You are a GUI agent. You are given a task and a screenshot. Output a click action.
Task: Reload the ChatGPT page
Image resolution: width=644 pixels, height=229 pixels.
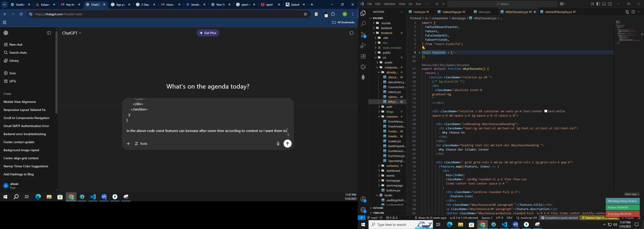pyautogui.click(x=21, y=14)
